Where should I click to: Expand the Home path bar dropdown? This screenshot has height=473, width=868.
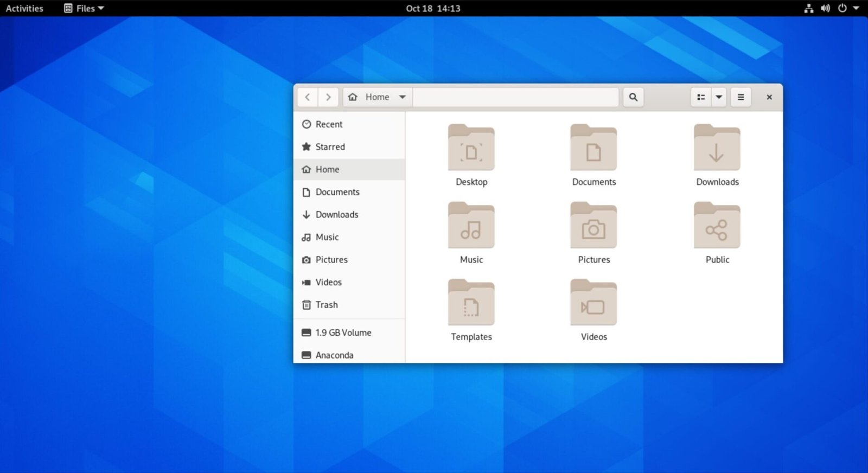pos(403,97)
